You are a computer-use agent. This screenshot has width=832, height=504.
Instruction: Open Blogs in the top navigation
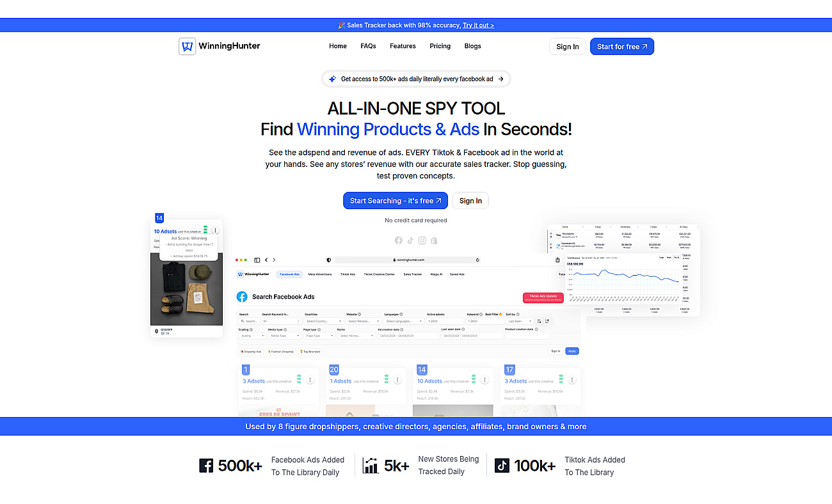tap(473, 46)
